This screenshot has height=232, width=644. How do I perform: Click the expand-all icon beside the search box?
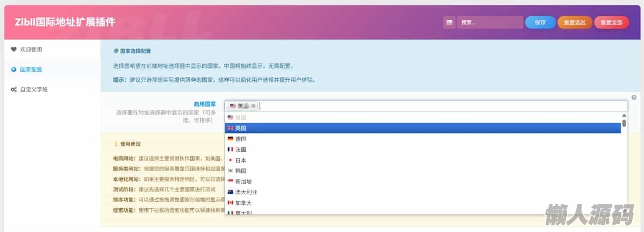[x=449, y=22]
